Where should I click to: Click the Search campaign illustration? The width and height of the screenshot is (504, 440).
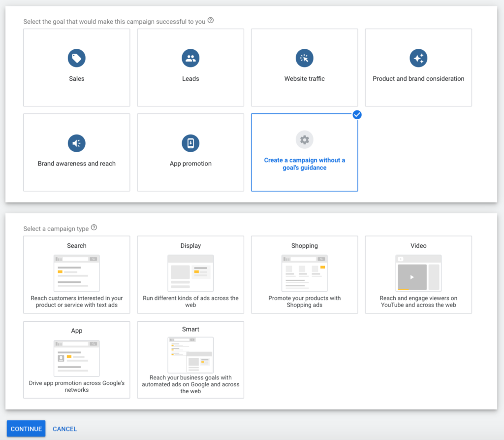(x=76, y=273)
